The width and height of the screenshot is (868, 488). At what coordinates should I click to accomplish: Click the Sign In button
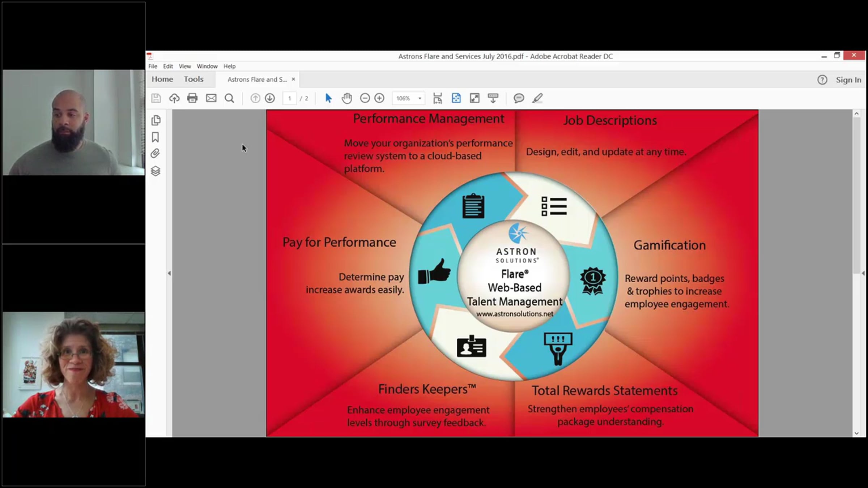tap(848, 80)
